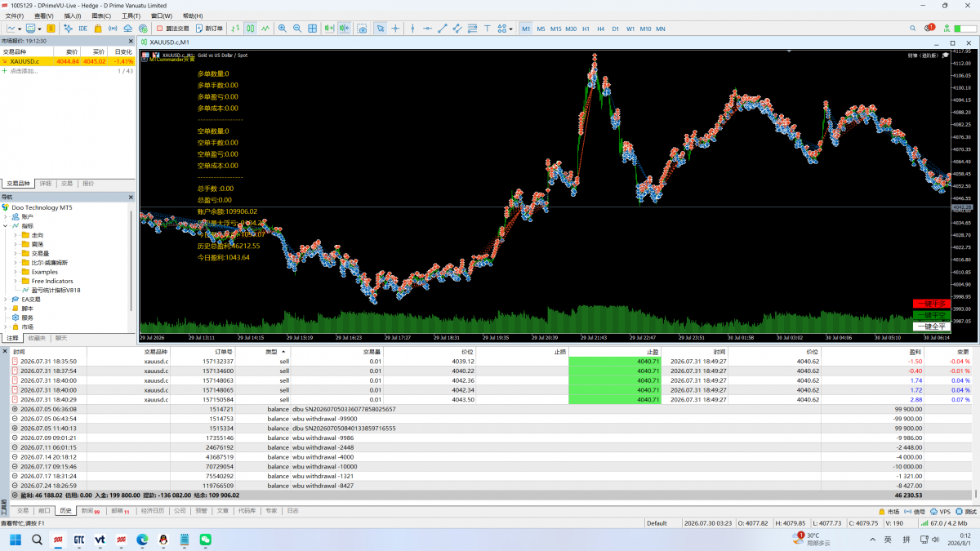Open the 邮箱 tab in Toolbox
Viewport: 980px width, 551px height.
click(x=120, y=510)
